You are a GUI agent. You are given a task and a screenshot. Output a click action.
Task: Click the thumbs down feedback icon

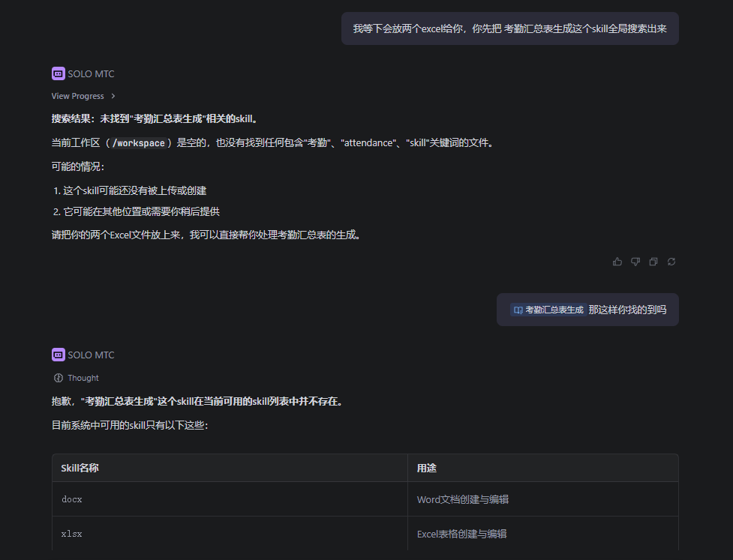tap(635, 262)
